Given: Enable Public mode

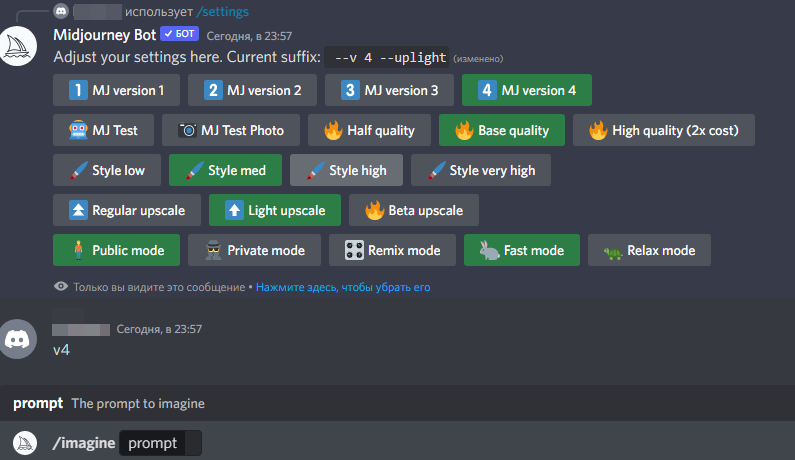Looking at the screenshot, I should (116, 250).
